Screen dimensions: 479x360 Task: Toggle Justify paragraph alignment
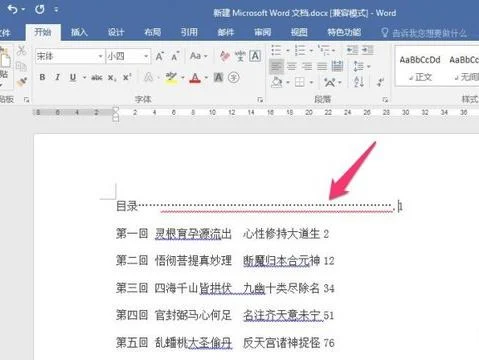322,66
